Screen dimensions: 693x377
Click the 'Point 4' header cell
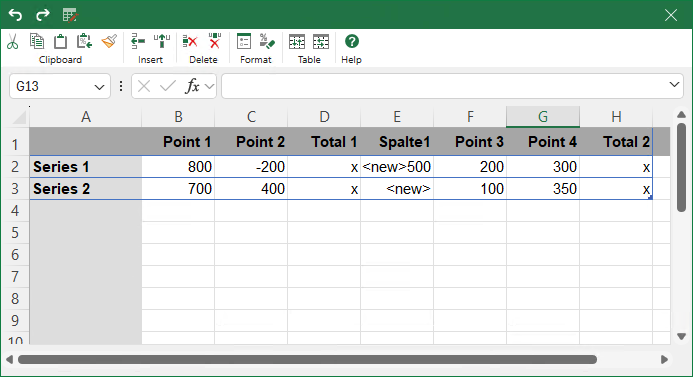[x=543, y=142]
